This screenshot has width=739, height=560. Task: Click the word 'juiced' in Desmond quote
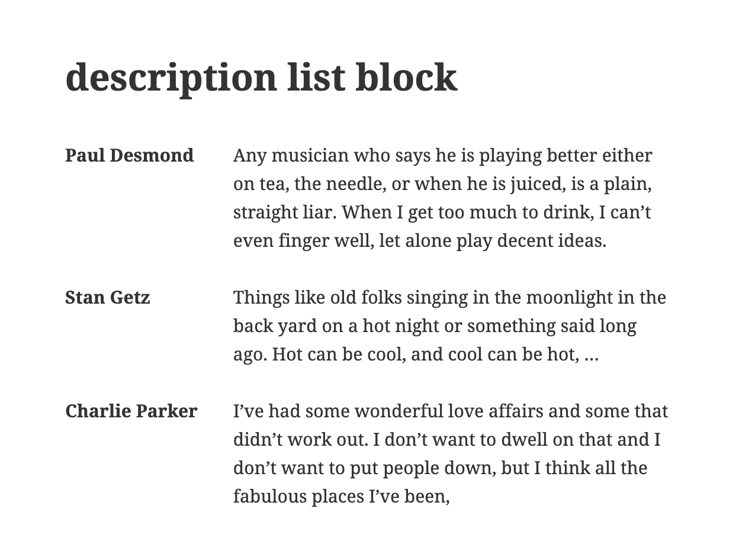point(536,185)
